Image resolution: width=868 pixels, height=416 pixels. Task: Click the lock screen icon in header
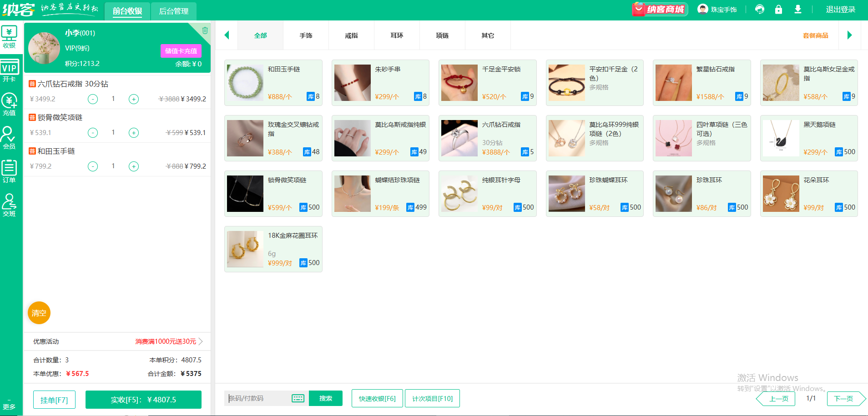tap(778, 10)
